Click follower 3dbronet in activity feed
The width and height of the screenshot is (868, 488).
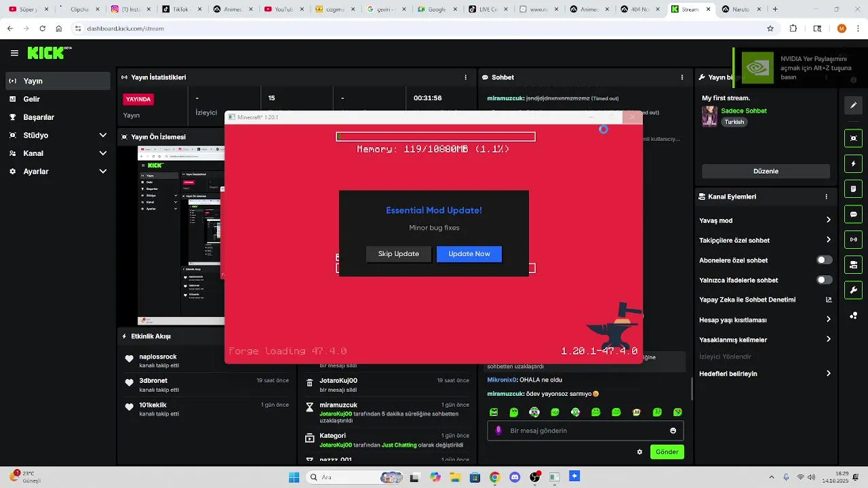pyautogui.click(x=153, y=381)
